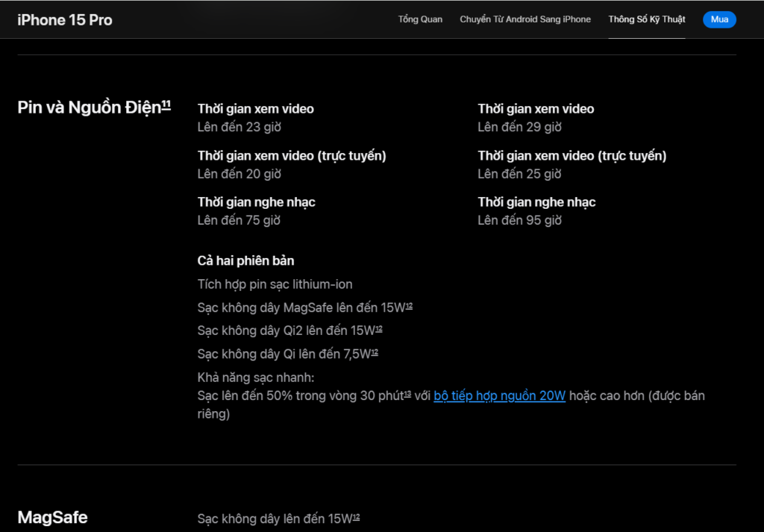Click MagSafe section's Sạc không dây lên đến 15W

point(275,519)
